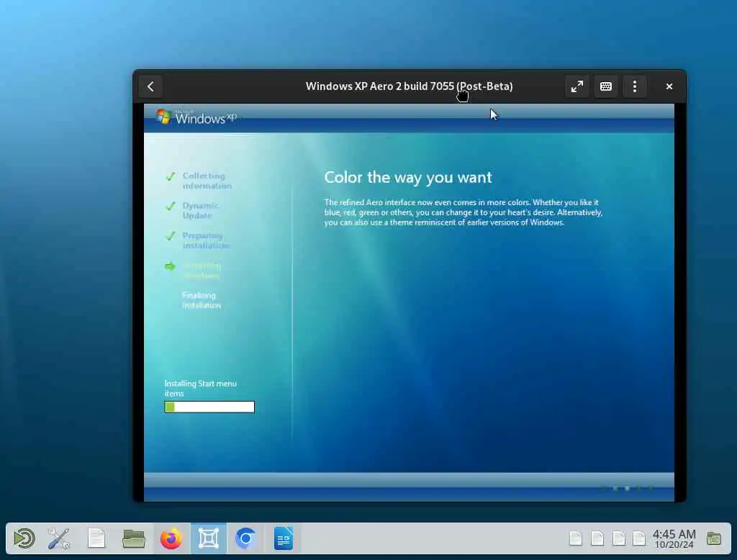Click the leftmost document icon in the system tray
The image size is (737, 560).
point(576,538)
